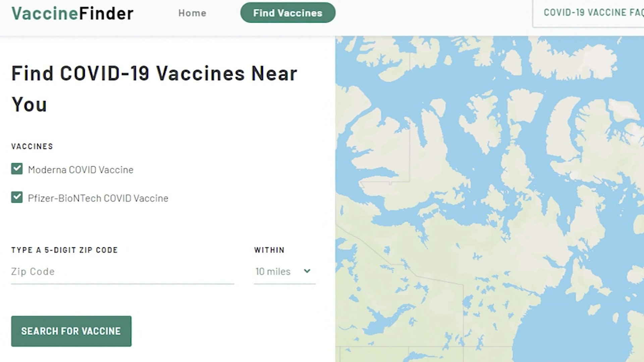Click "VaccineFinder" text to return home

(72, 13)
